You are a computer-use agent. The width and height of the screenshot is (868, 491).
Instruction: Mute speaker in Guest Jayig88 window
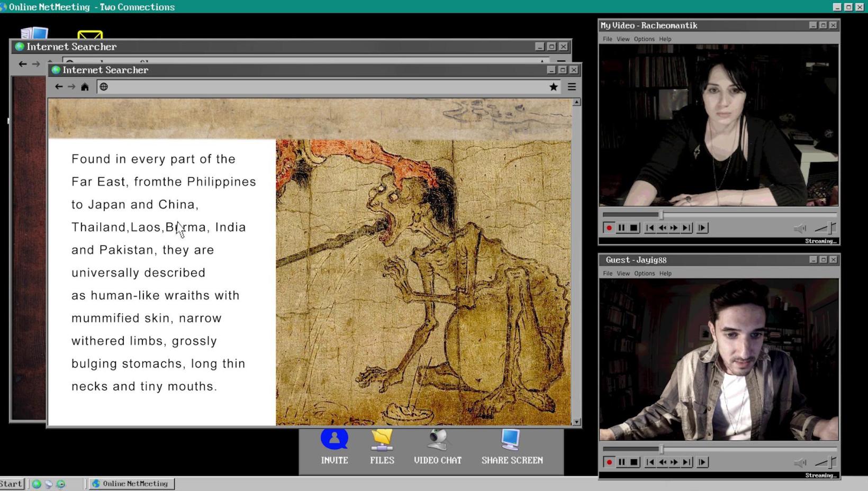800,462
